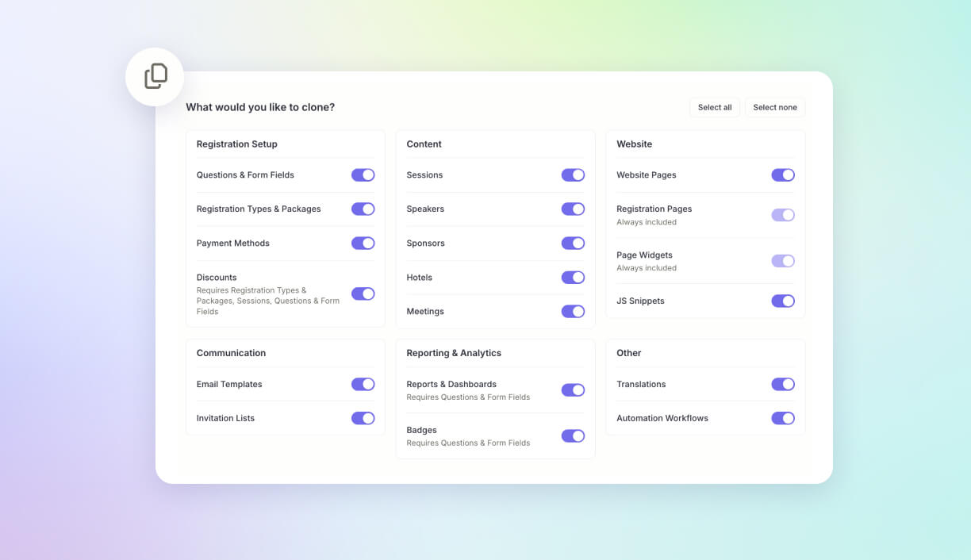Click the JS Snippets label
The width and height of the screenshot is (971, 560).
coord(641,301)
